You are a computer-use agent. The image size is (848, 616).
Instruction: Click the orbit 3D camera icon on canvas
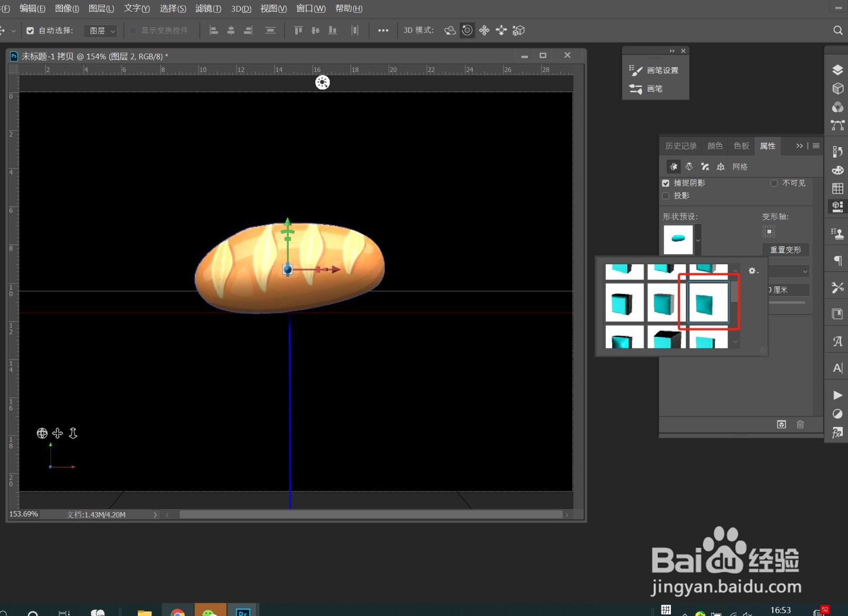point(42,433)
